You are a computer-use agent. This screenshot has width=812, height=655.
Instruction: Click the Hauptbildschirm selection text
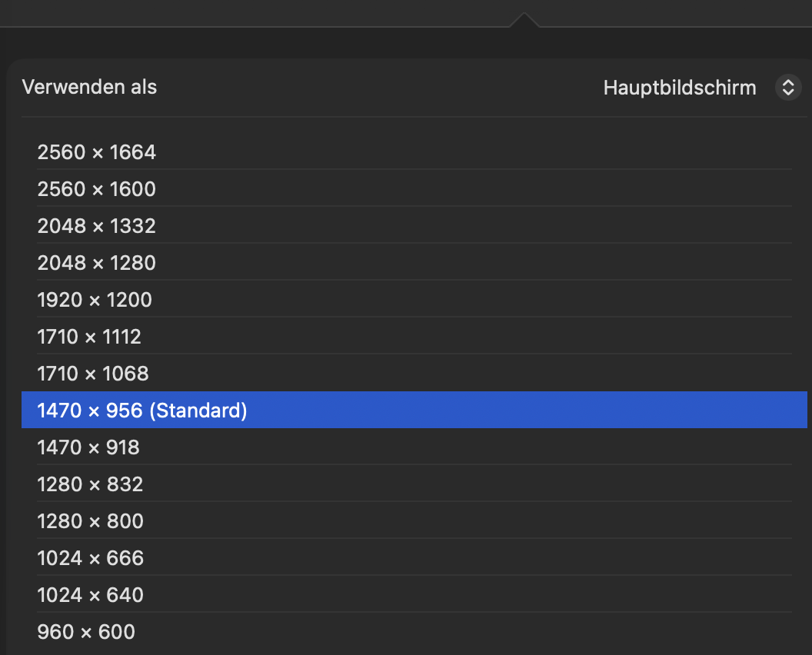(680, 88)
